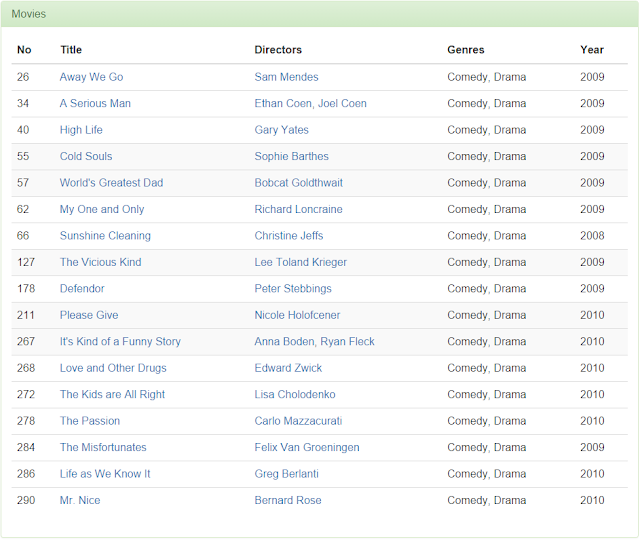Screen dimensions: 640x540
Task: Click the Genres column header
Action: click(466, 50)
